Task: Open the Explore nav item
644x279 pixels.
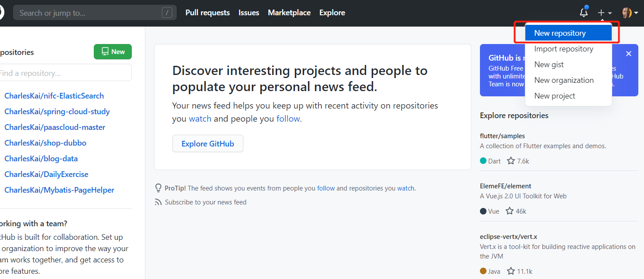Action: [x=332, y=13]
